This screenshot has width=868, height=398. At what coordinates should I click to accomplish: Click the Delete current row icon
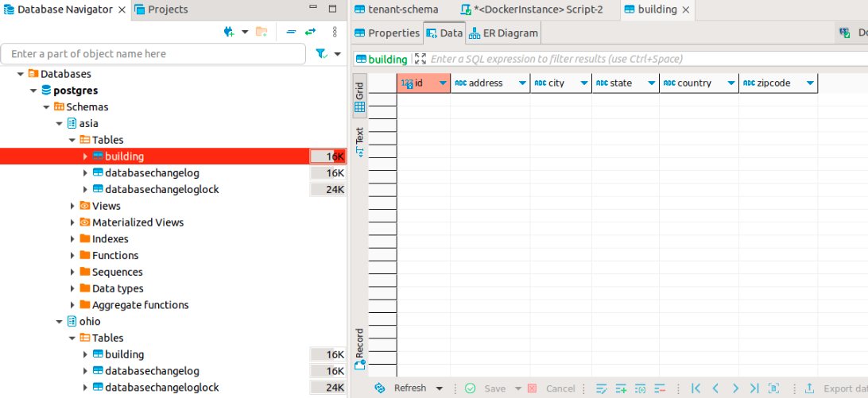point(659,388)
